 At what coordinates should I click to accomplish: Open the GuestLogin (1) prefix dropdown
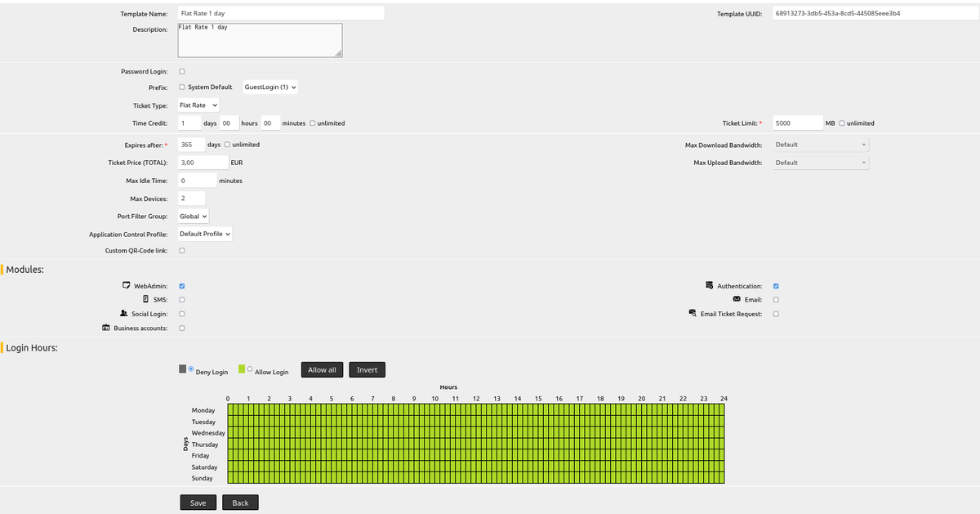270,87
